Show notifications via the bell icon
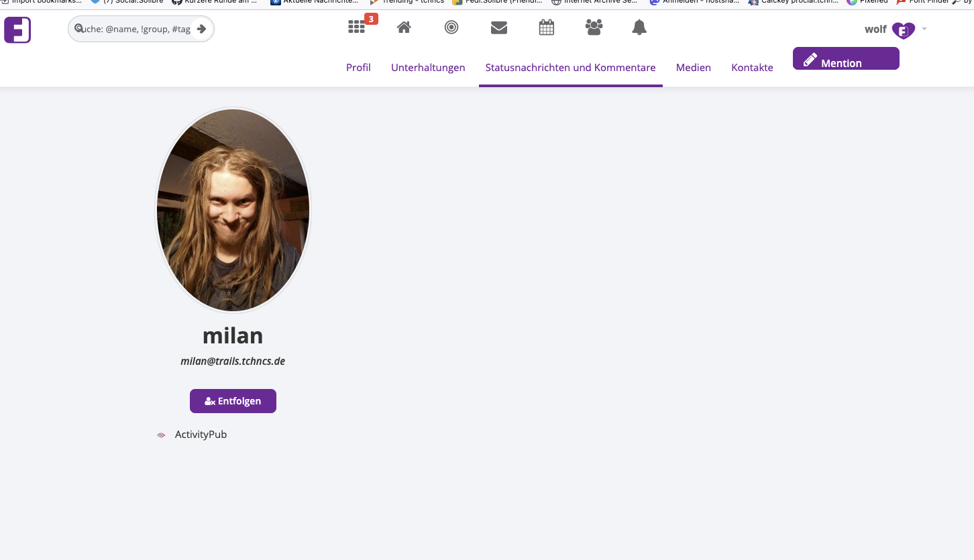The width and height of the screenshot is (974, 560). click(x=639, y=27)
